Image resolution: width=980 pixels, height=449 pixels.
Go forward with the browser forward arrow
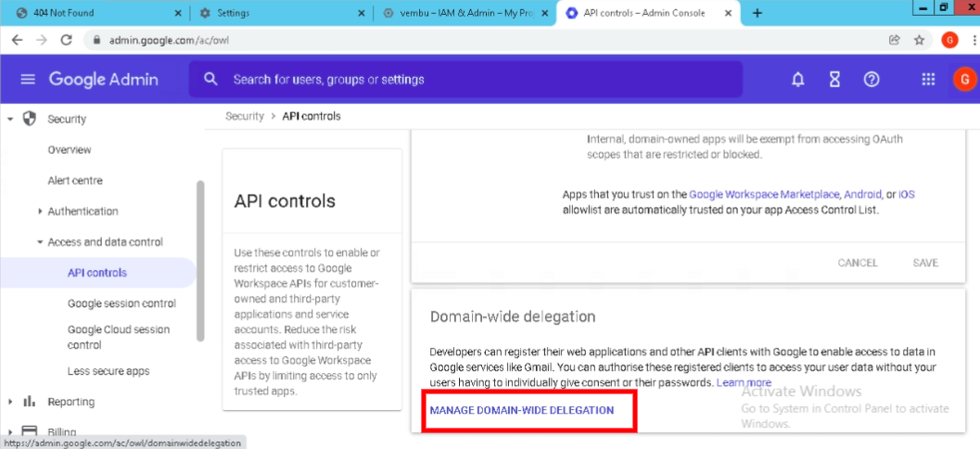coord(42,40)
